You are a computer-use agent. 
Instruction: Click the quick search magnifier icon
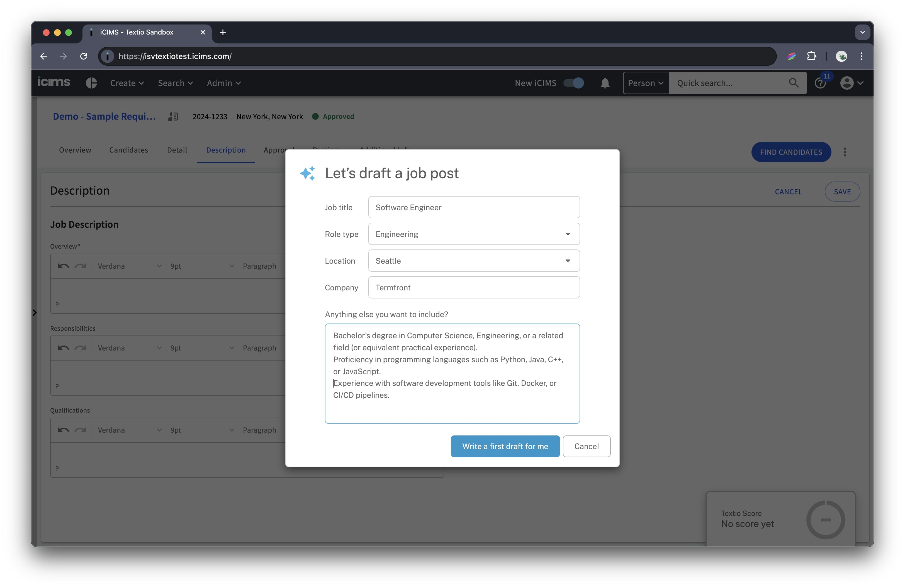(x=794, y=83)
